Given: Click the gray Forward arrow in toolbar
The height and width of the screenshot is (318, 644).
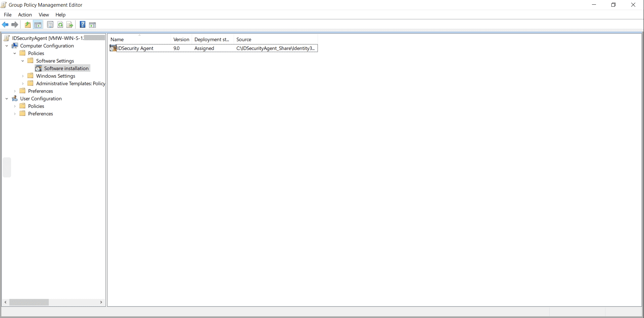Looking at the screenshot, I should point(15,24).
